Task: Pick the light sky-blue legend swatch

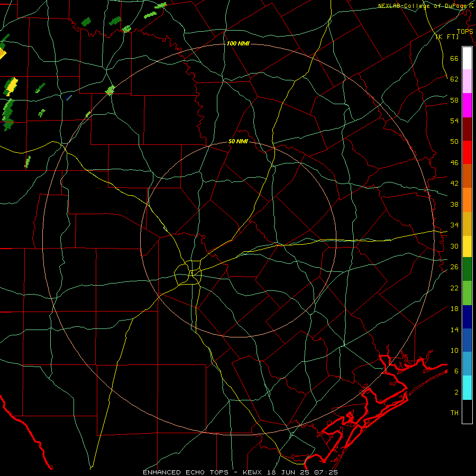Action: 467,364
